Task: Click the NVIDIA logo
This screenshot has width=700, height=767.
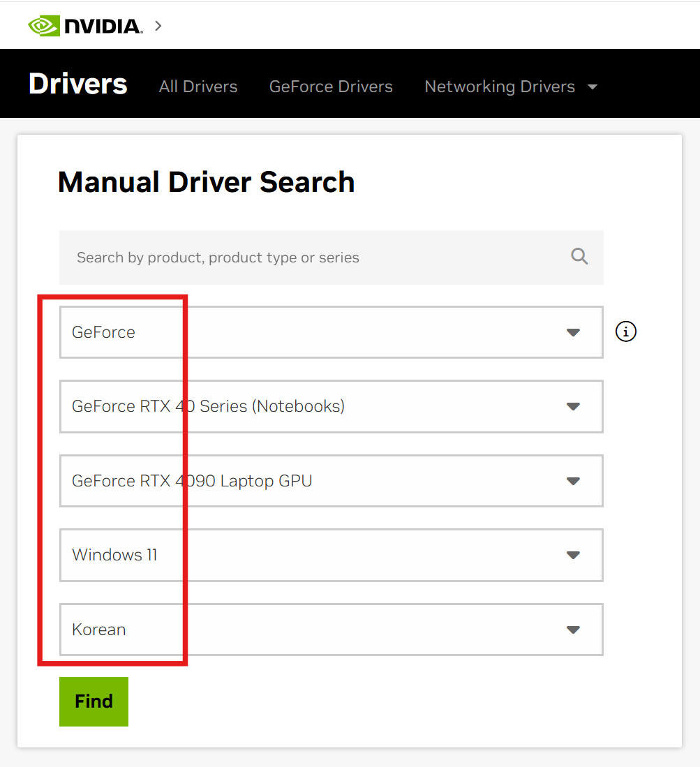Action: click(x=86, y=26)
